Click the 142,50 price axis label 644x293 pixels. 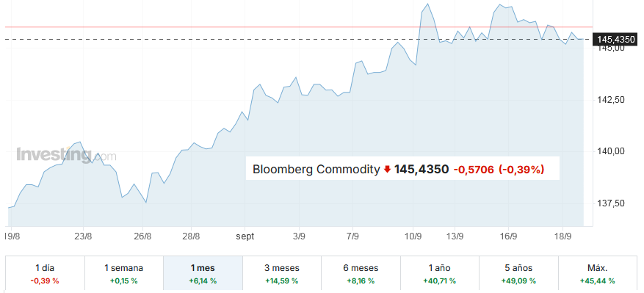[610, 99]
